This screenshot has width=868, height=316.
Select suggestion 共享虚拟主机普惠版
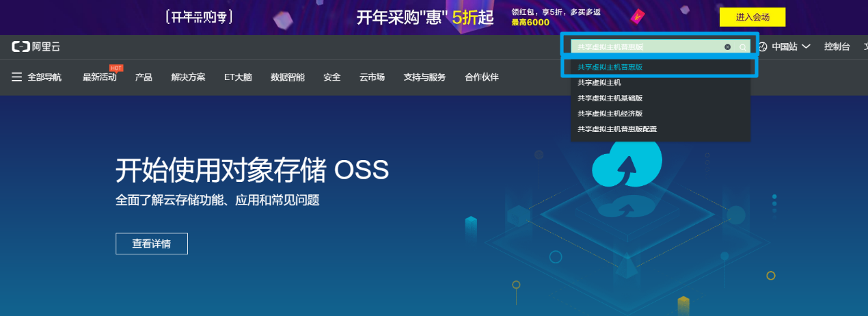pyautogui.click(x=610, y=67)
